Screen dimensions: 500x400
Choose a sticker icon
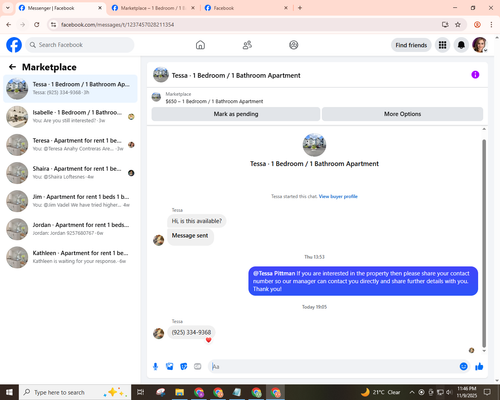(184, 367)
